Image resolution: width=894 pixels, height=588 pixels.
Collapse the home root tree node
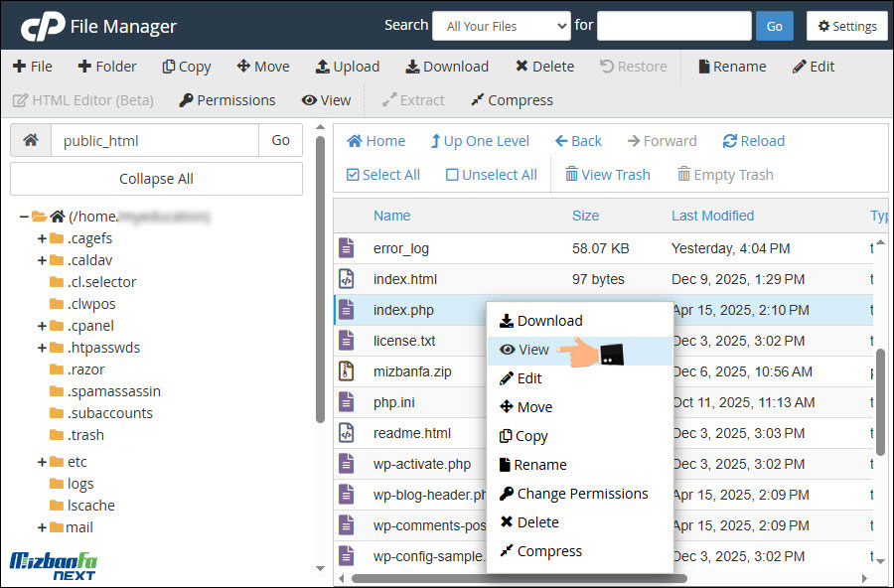pyautogui.click(x=23, y=217)
